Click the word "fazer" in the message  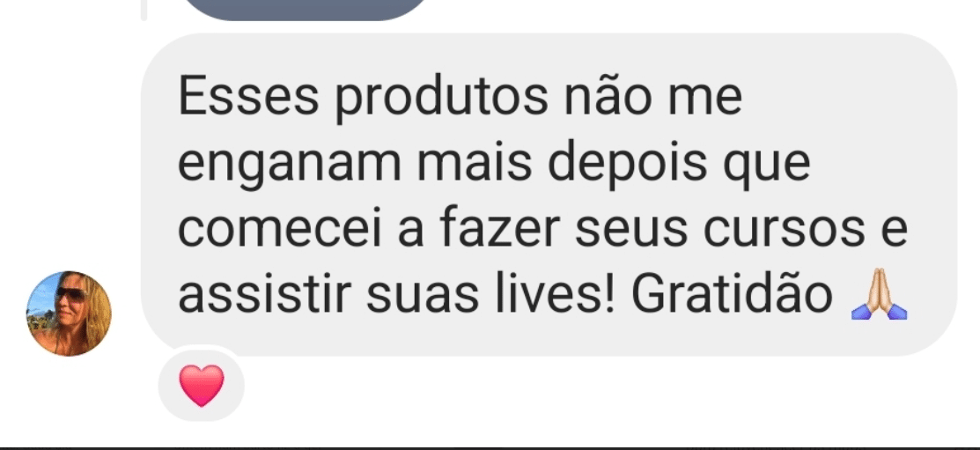[x=499, y=226]
